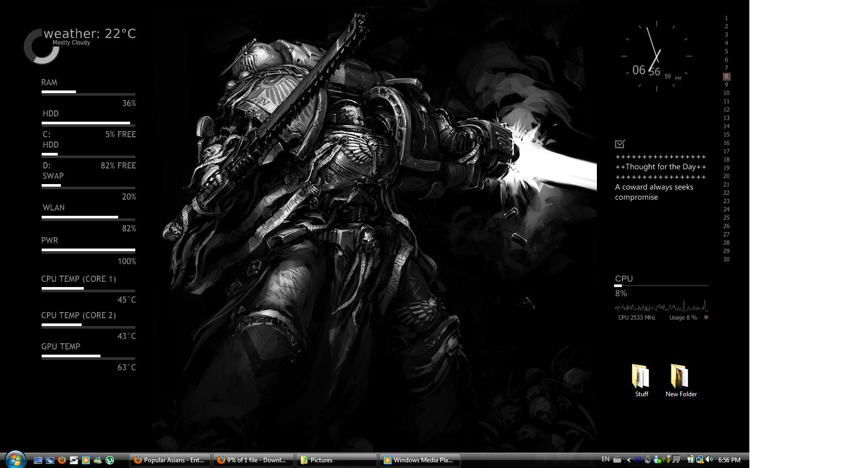
Task: Click the Messenger user tray icon
Action: click(x=657, y=460)
